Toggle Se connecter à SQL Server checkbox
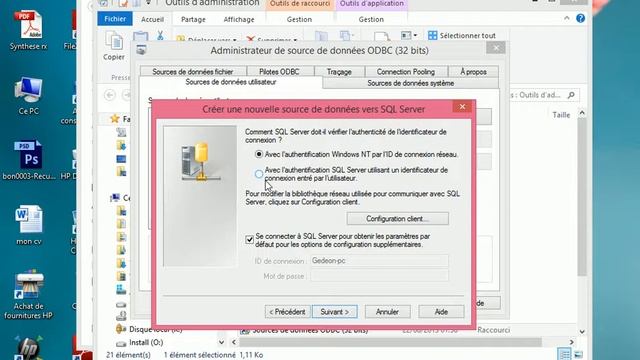 coord(249,240)
